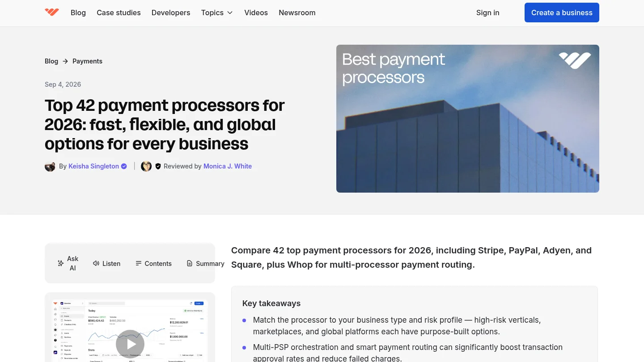This screenshot has width=644, height=362.
Task: Click the Listen button
Action: pos(106,264)
